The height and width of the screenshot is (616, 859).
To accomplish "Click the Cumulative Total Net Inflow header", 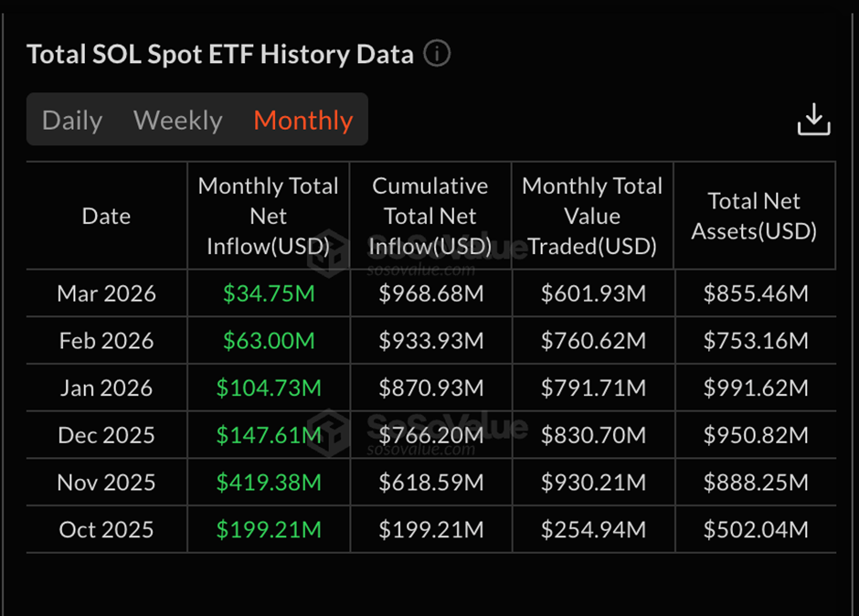I will [x=430, y=216].
